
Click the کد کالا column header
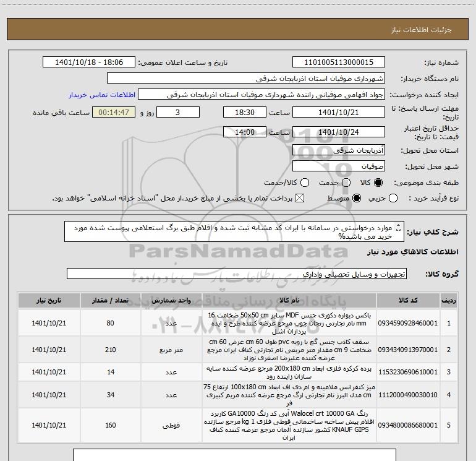click(408, 301)
